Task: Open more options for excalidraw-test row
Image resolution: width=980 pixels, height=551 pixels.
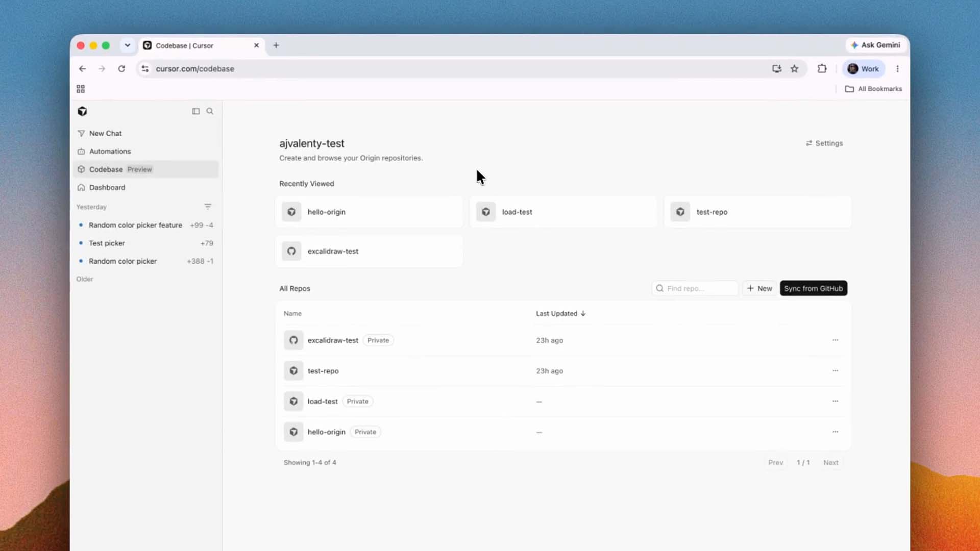Action: pyautogui.click(x=835, y=340)
